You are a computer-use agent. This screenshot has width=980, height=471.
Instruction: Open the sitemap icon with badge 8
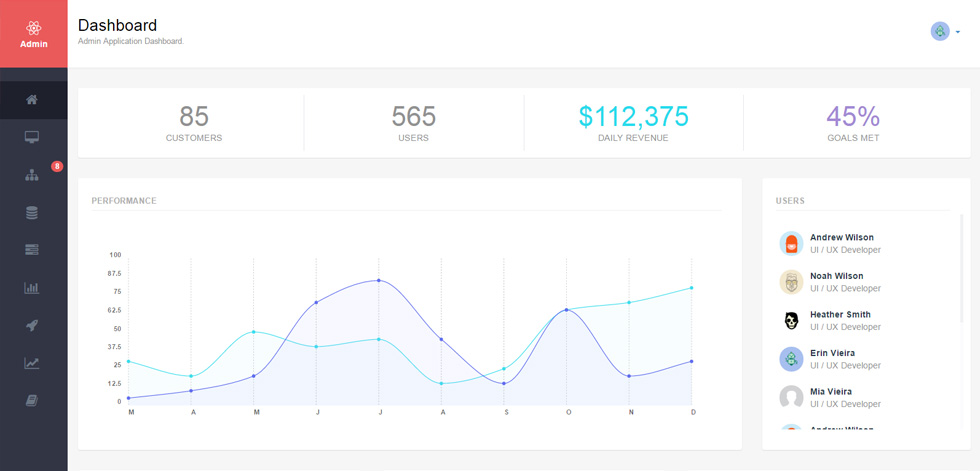coord(32,175)
